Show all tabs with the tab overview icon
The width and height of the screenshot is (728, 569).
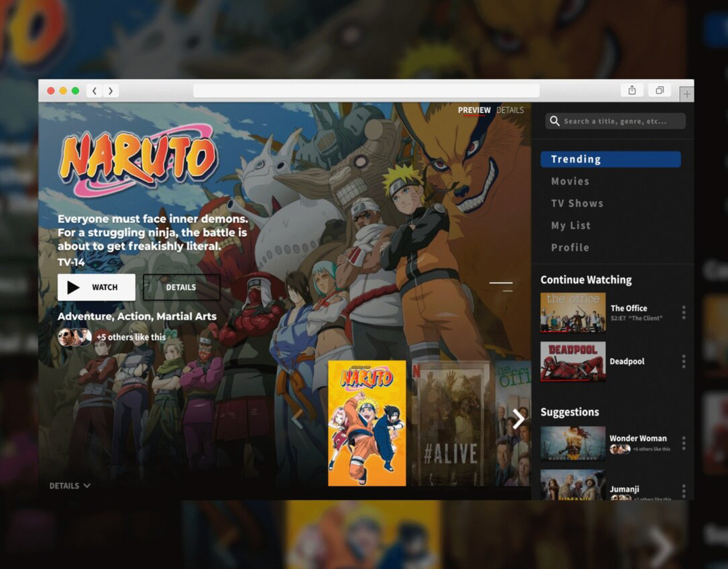coord(660,90)
